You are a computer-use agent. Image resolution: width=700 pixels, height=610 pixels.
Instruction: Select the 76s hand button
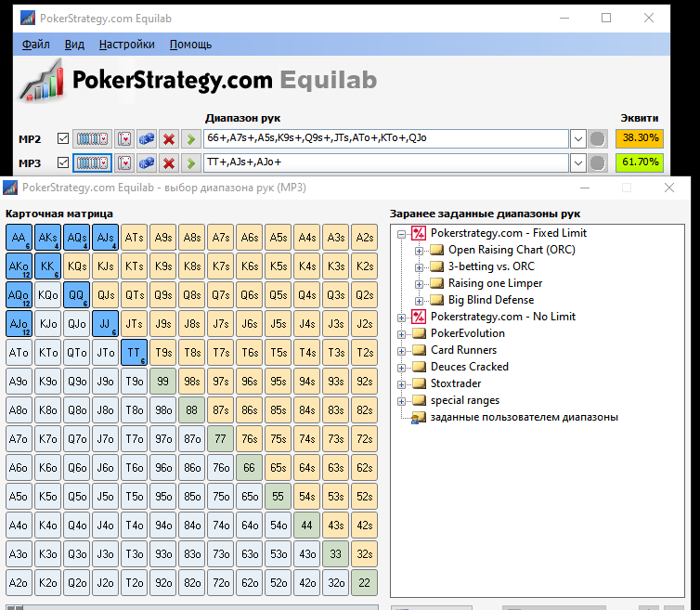[x=249, y=439]
